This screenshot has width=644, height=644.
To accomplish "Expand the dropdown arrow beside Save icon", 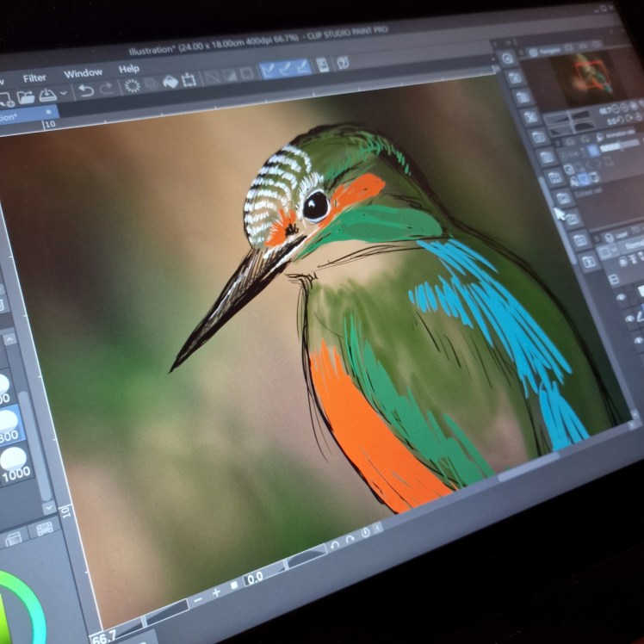I will [x=63, y=94].
